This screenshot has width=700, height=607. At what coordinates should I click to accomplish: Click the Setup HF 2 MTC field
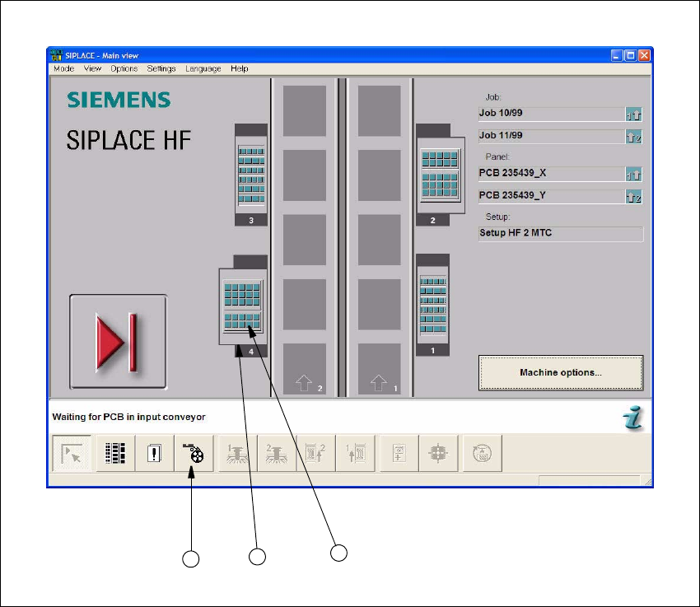click(560, 234)
